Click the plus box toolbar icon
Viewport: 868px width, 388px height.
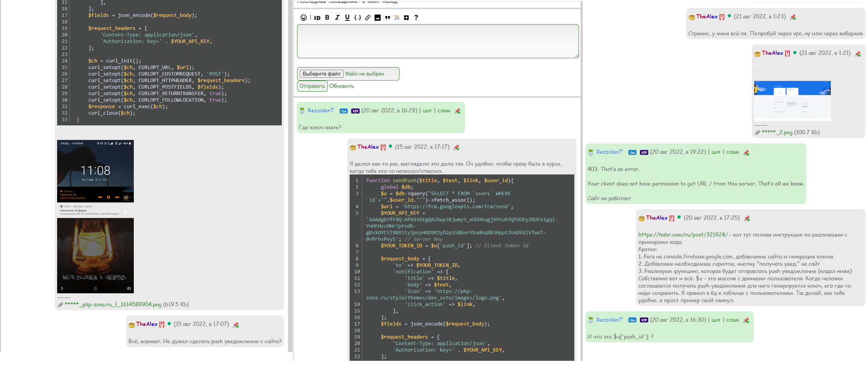[406, 18]
